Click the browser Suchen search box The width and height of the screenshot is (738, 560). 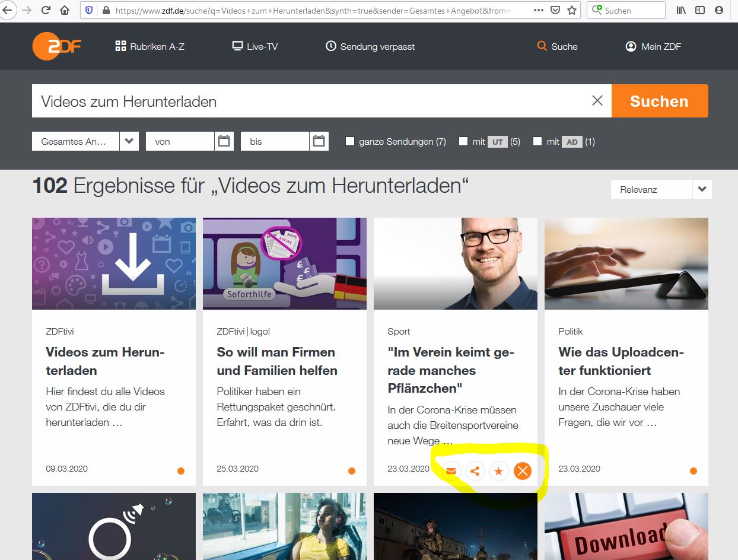[x=626, y=11]
